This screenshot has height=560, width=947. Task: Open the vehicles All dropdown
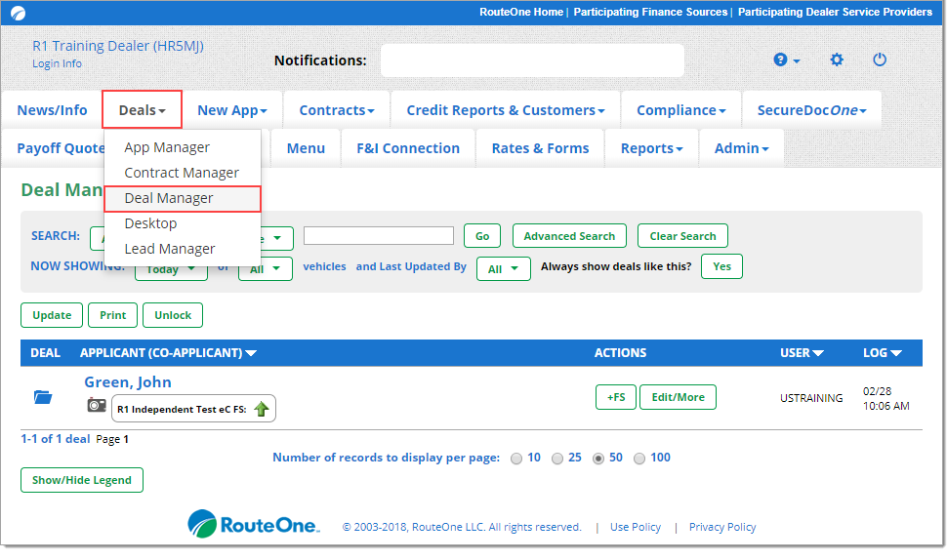pyautogui.click(x=266, y=269)
